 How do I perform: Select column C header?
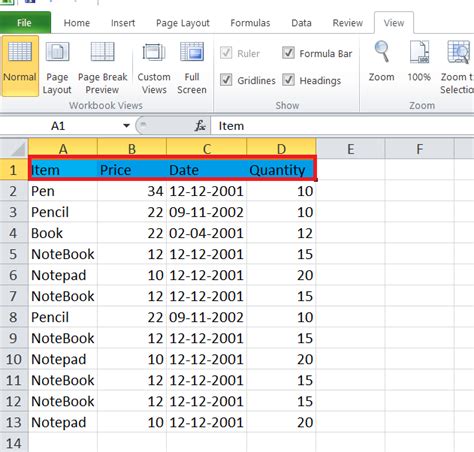tap(207, 149)
